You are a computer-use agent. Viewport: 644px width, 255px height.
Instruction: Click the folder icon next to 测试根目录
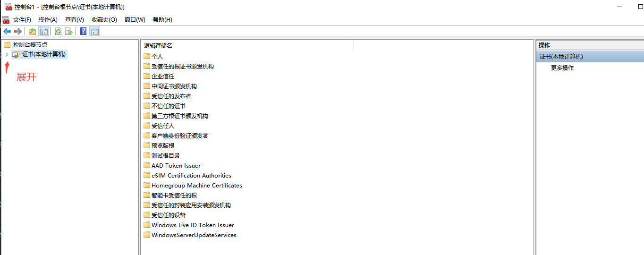coord(147,155)
